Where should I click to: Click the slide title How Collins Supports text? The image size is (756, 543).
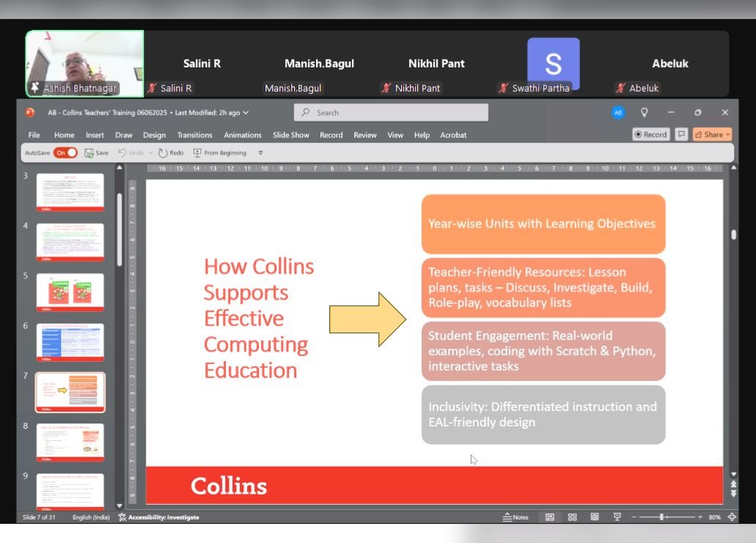coord(259,318)
